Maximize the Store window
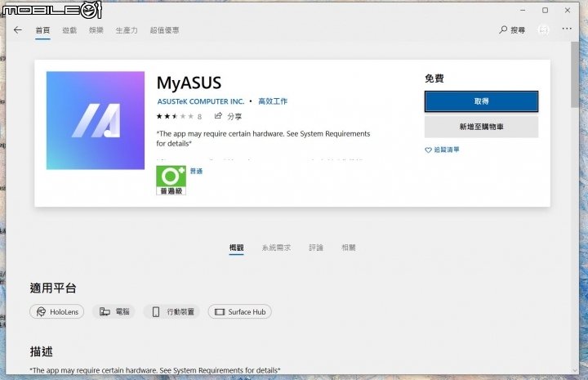Viewport: 588px width, 380px height. pos(545,10)
